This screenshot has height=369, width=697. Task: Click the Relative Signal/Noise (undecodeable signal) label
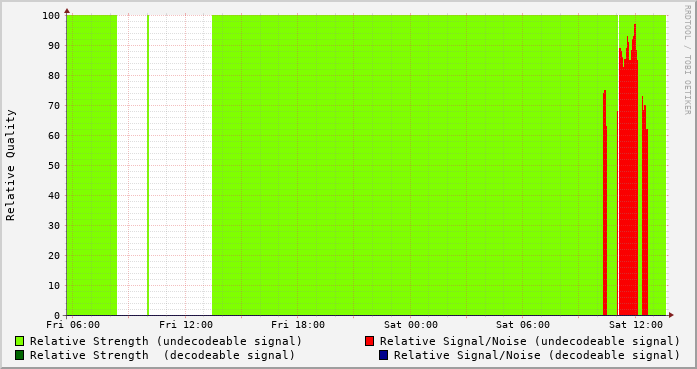pos(530,341)
